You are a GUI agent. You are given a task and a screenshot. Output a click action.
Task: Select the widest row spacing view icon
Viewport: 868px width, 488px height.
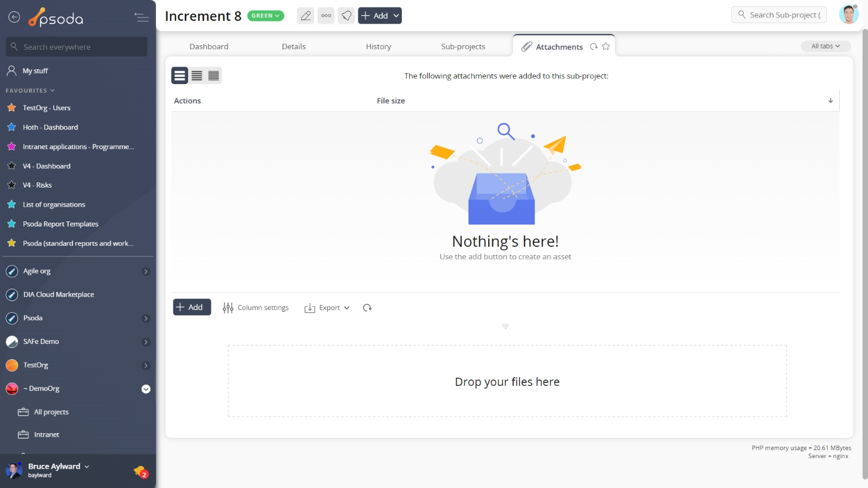(180, 75)
